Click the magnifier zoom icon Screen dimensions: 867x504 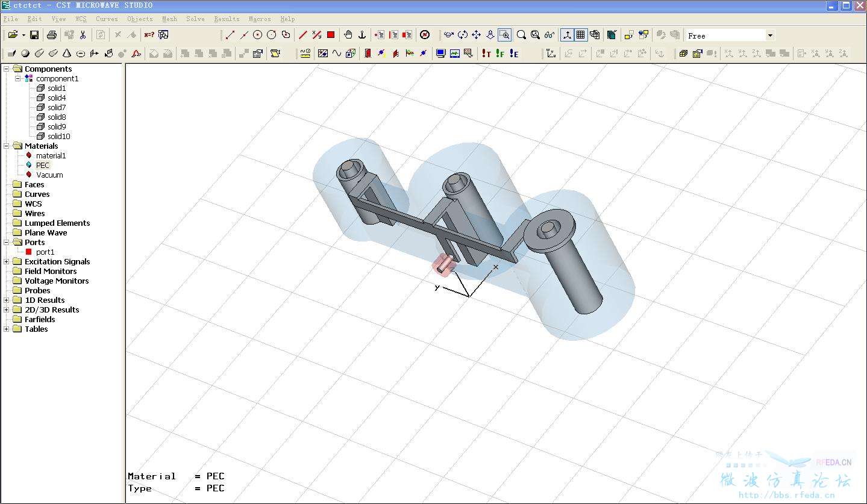tap(522, 35)
